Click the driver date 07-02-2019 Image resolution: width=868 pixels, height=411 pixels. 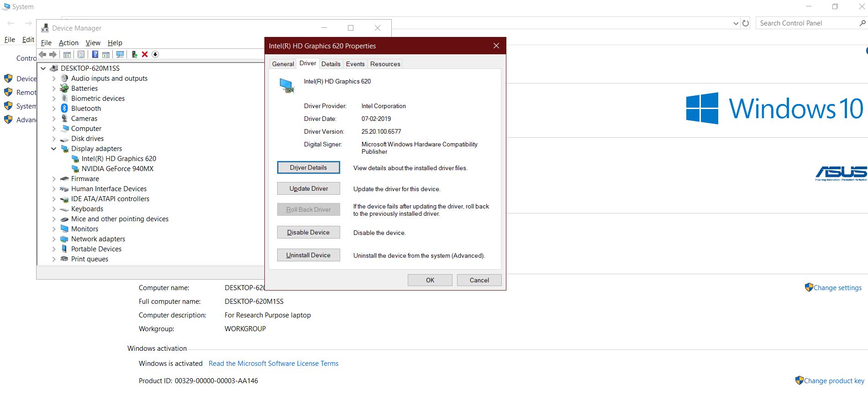376,119
